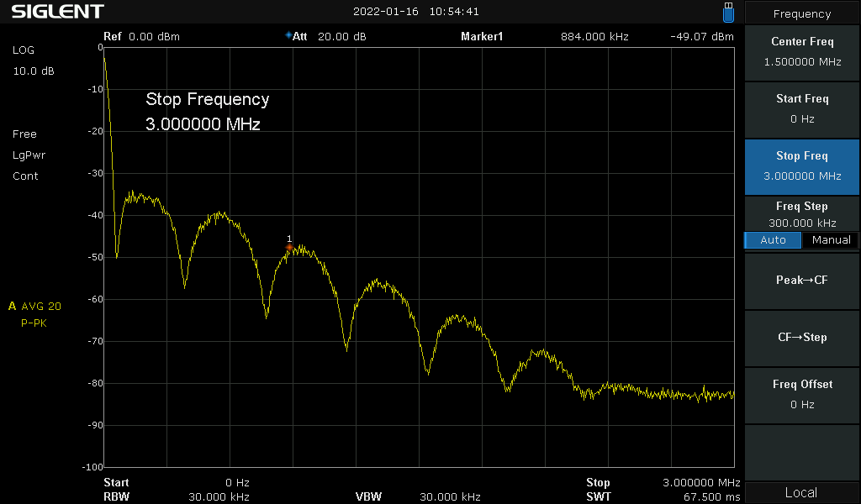861x504 pixels.
Task: Click the trace A AVG 20 label
Action: [34, 306]
